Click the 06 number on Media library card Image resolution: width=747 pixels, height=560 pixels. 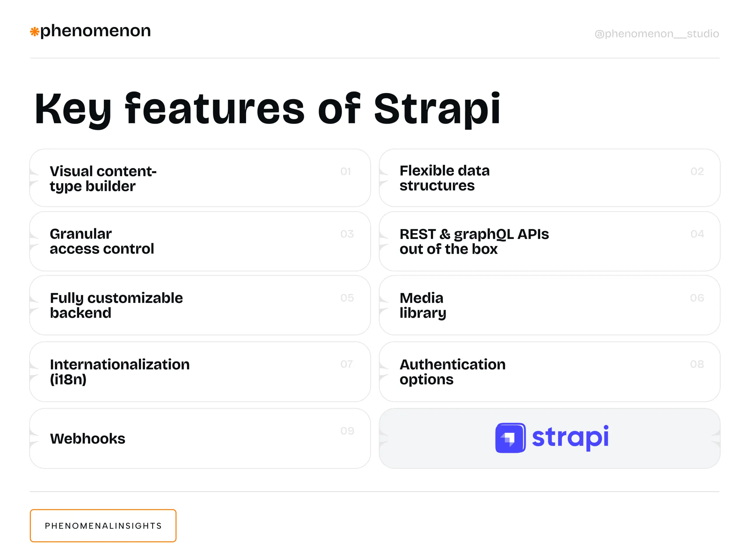tap(697, 298)
